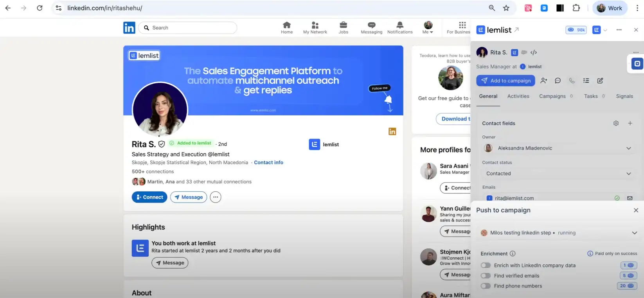Open LinkedIn Jobs

[344, 28]
